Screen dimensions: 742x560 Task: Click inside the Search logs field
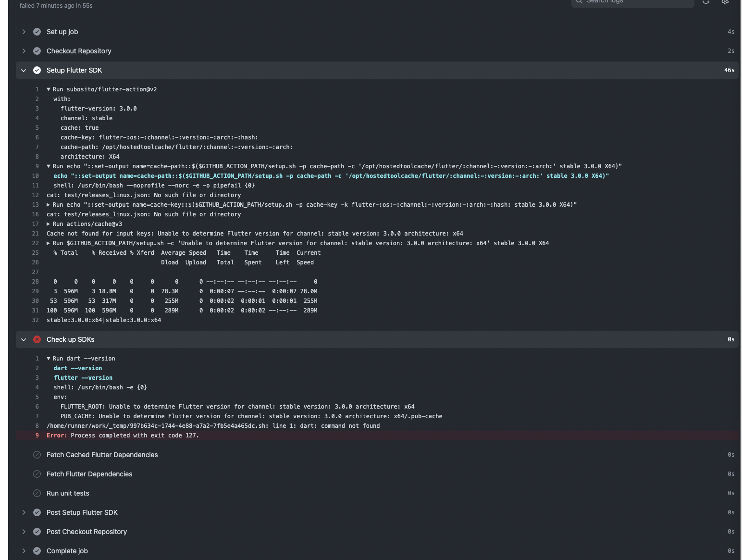(634, 1)
